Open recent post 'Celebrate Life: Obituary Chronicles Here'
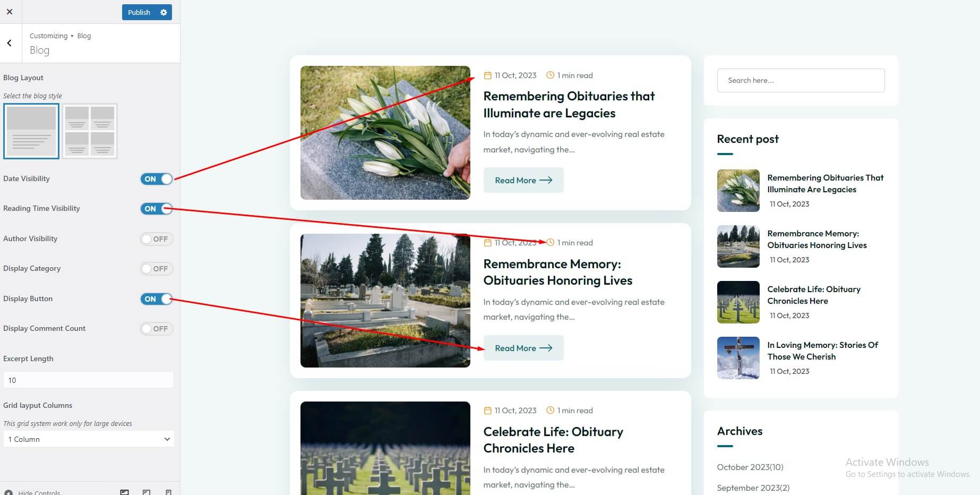This screenshot has width=980, height=495. pos(814,295)
